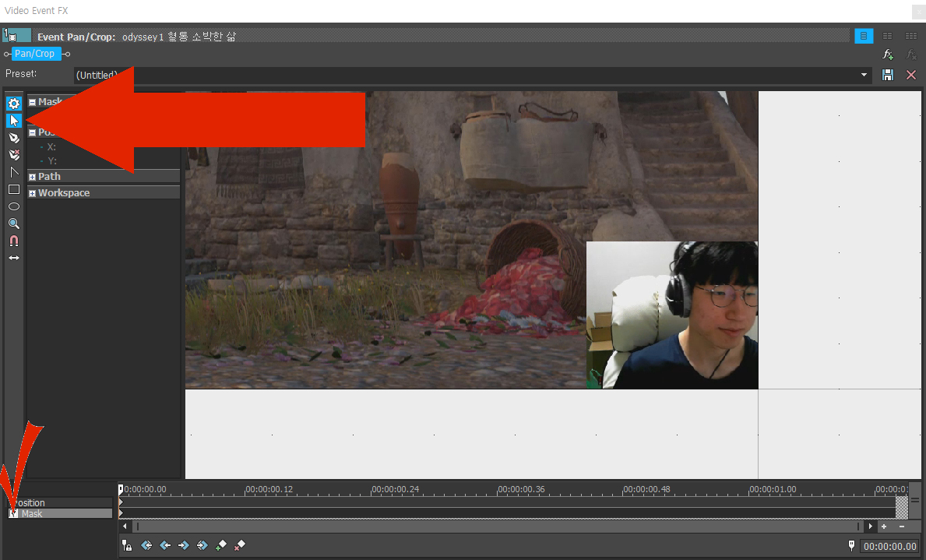Click the Position lane's first keyframe diamond
926x560 pixels.
[x=121, y=502]
